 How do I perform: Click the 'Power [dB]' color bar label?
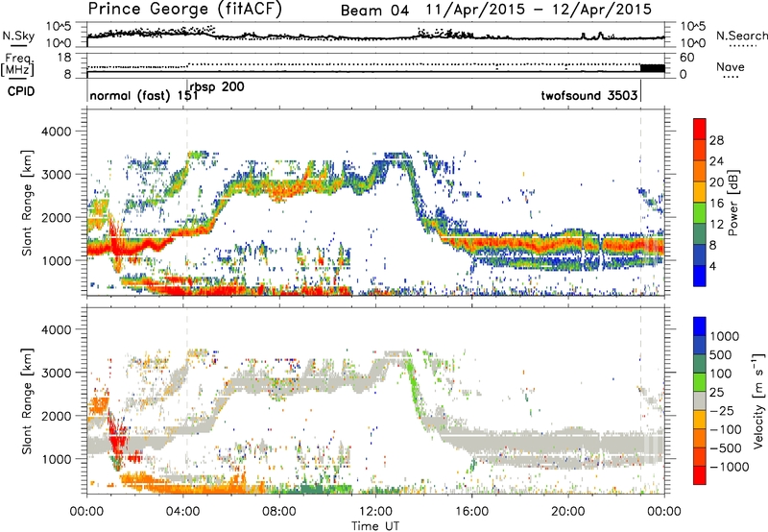click(x=732, y=203)
